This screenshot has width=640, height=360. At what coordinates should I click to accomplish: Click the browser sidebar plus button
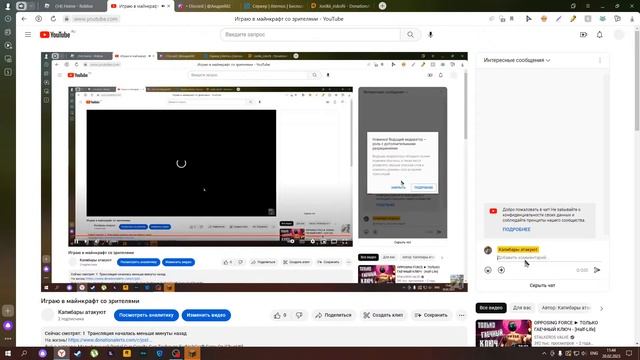click(x=8, y=311)
